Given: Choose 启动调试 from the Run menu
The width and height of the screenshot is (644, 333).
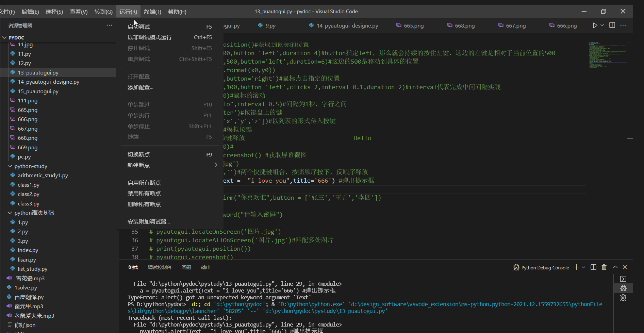Looking at the screenshot, I should tap(170, 27).
